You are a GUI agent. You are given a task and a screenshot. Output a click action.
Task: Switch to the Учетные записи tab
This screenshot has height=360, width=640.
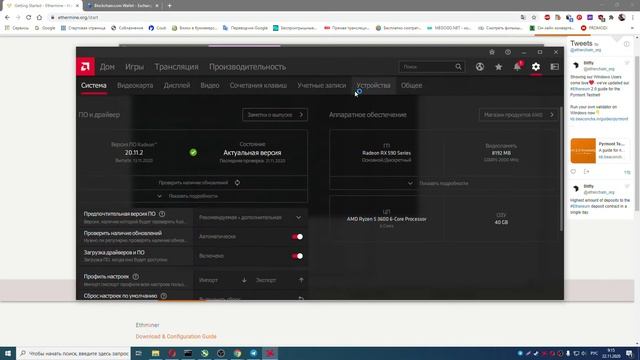pos(322,86)
